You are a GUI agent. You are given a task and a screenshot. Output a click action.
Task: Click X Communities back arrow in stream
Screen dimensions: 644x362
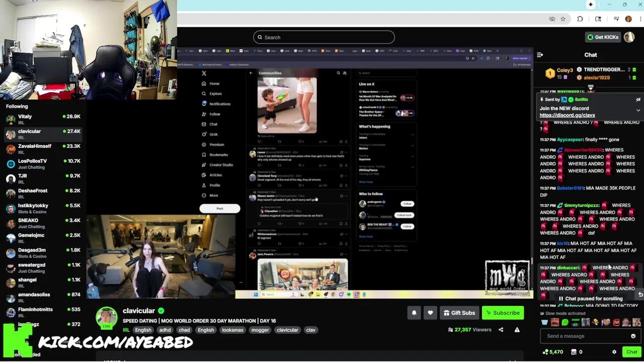click(251, 73)
